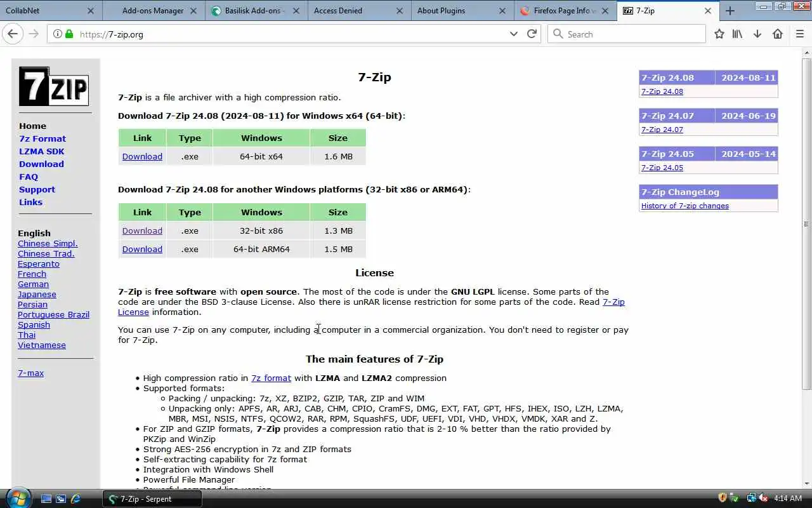
Task: Switch to the Add-ons Manager tab
Action: [153, 11]
